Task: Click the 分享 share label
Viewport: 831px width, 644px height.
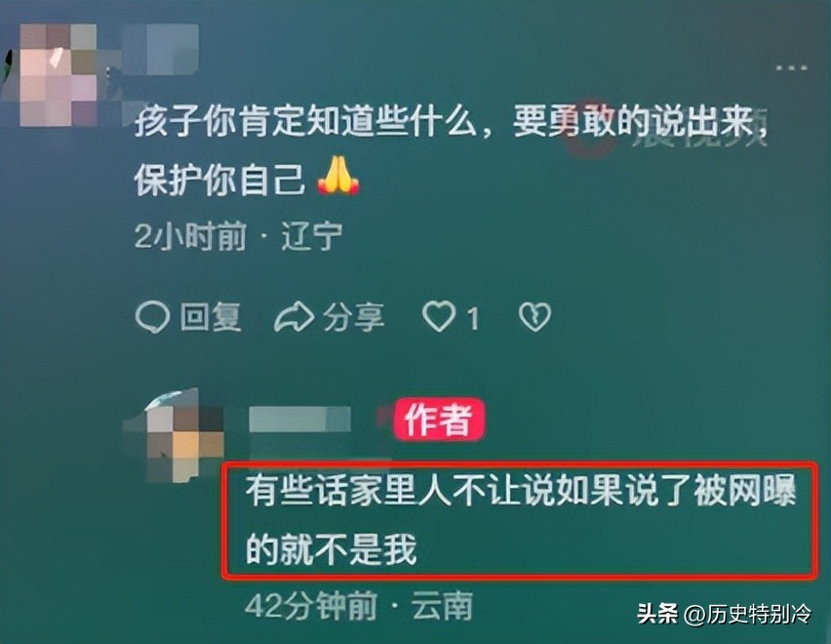Action: [x=353, y=317]
